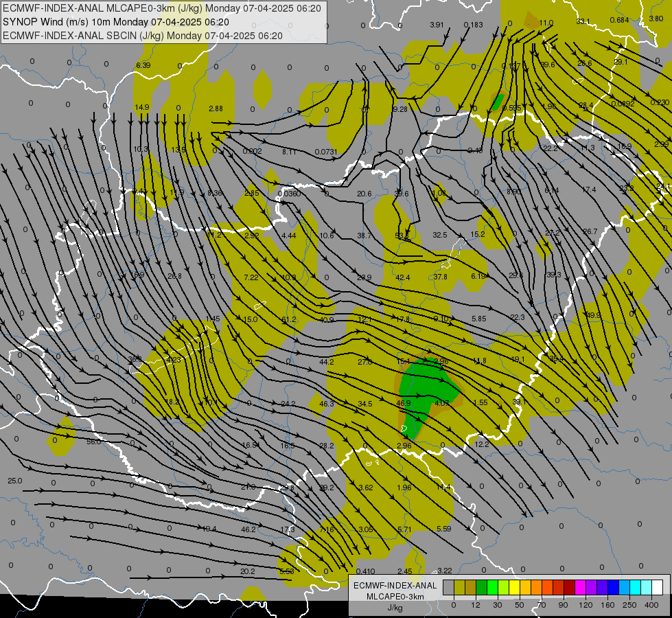Select the map value 56.0
The height and width of the screenshot is (618, 672).
tap(93, 442)
